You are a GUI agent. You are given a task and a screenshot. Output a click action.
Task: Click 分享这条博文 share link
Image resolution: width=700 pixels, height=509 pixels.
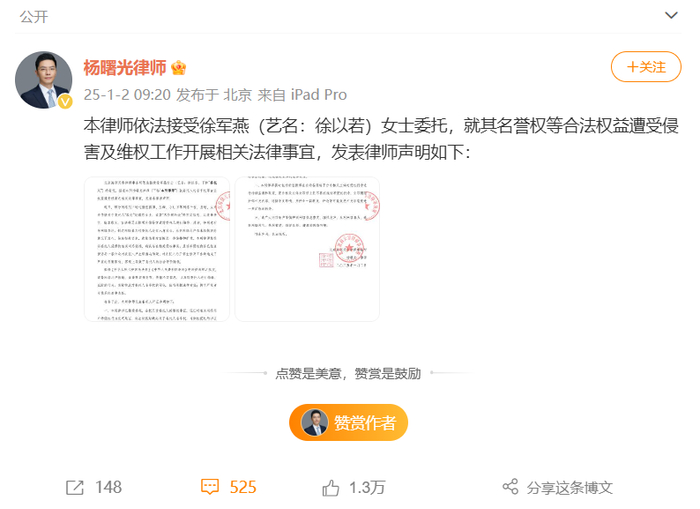[570, 488]
